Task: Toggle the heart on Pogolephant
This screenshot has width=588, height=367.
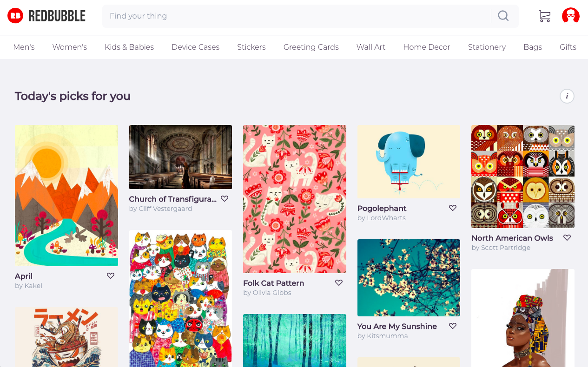Action: click(x=453, y=208)
